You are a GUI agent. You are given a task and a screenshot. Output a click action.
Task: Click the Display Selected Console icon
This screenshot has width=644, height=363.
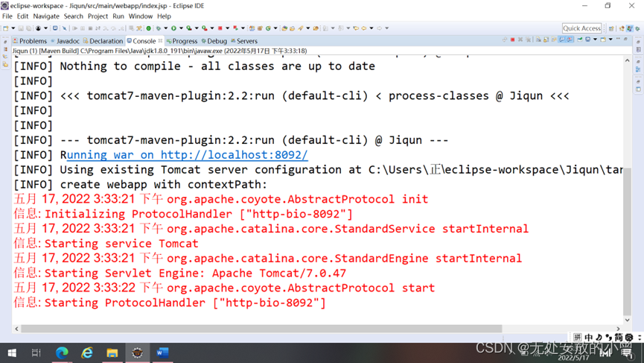587,40
